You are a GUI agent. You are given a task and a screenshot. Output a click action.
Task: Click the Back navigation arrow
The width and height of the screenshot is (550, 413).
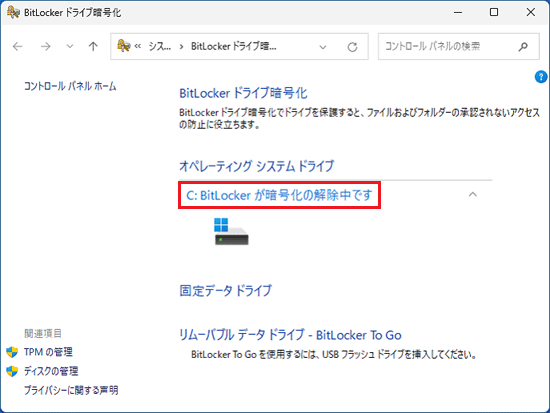tap(18, 46)
